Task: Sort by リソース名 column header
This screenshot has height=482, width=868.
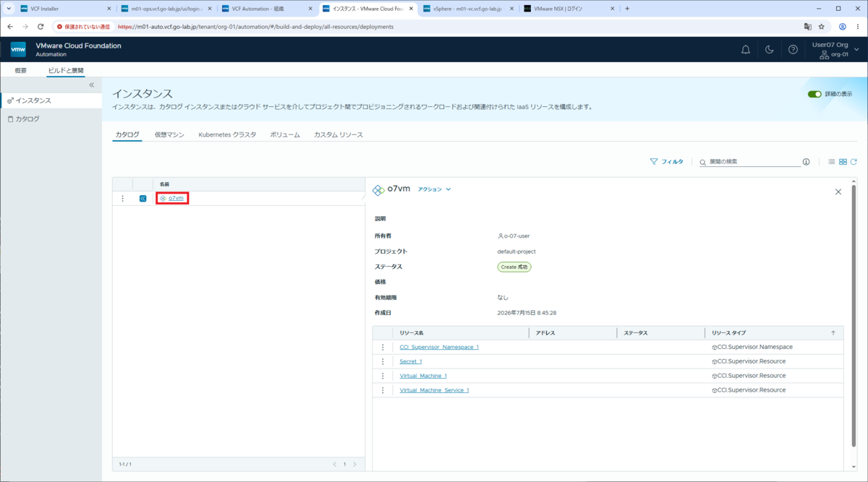Action: pos(412,333)
